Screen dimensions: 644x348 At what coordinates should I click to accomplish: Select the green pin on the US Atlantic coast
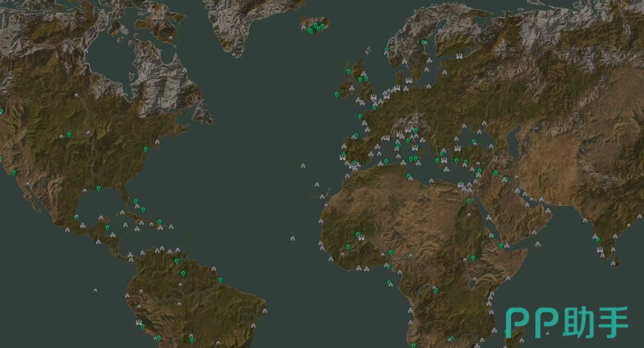[146, 149]
